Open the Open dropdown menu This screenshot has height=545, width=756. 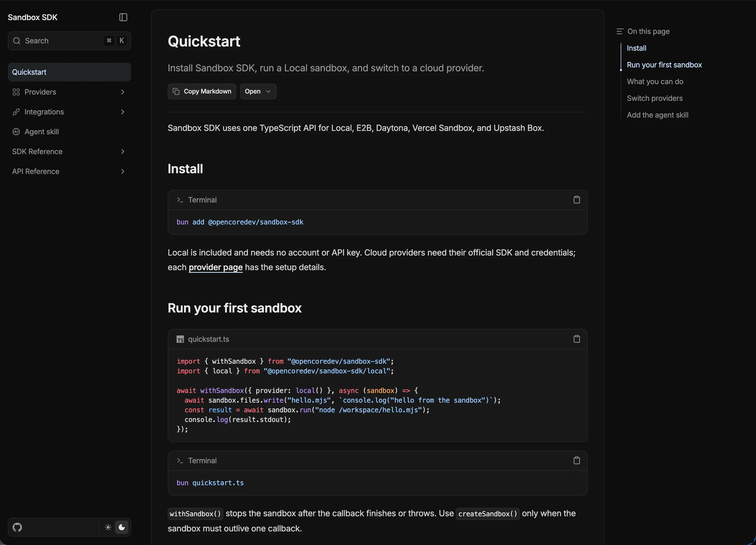[258, 91]
